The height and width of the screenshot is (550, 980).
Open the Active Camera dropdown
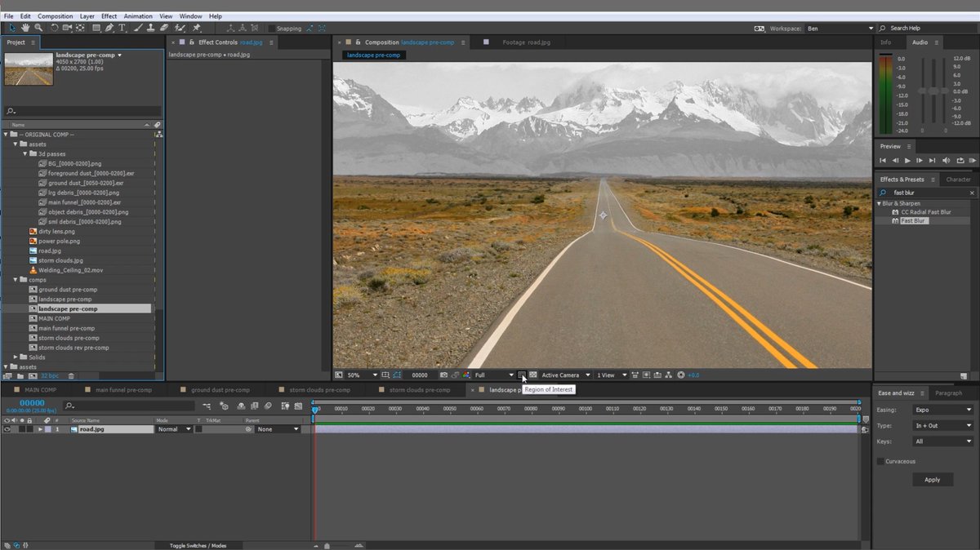(x=566, y=375)
